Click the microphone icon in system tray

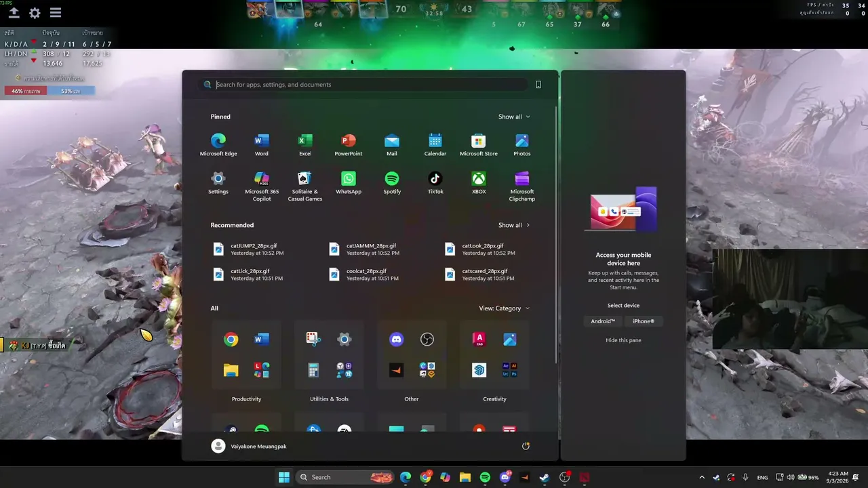click(x=745, y=477)
